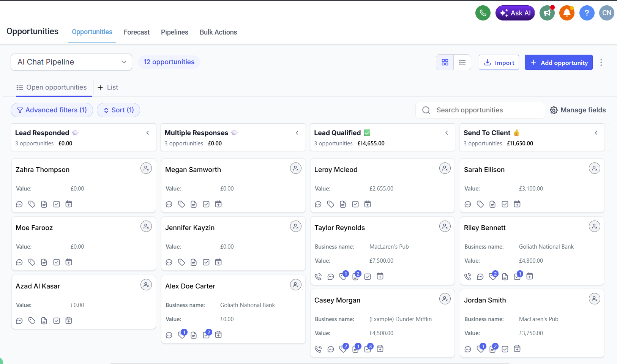
Task: Click the blue help question mark icon
Action: pyautogui.click(x=587, y=13)
